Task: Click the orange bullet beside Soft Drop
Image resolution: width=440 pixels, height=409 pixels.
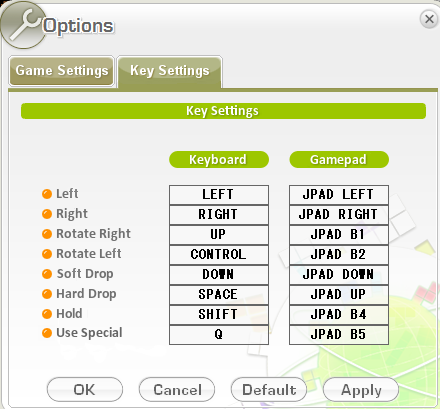Action: (47, 274)
